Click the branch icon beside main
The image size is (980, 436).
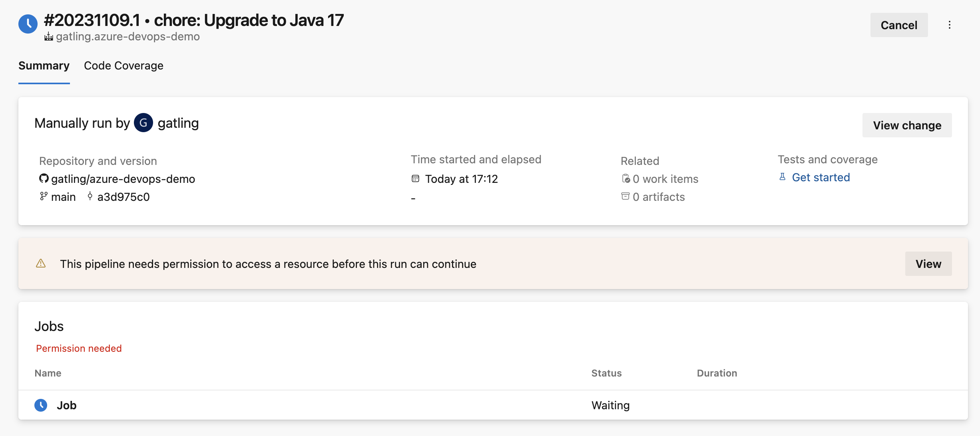[x=44, y=196]
